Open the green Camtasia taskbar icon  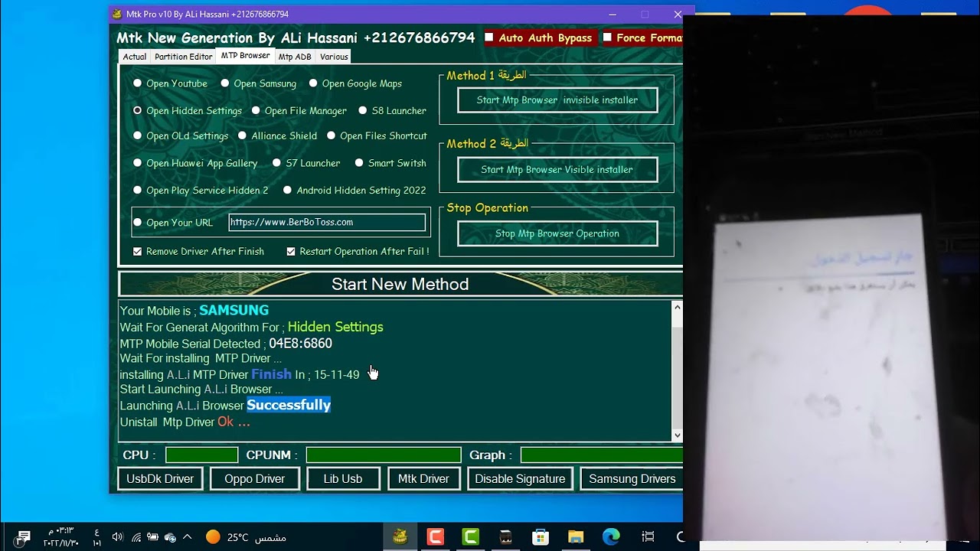click(x=471, y=537)
